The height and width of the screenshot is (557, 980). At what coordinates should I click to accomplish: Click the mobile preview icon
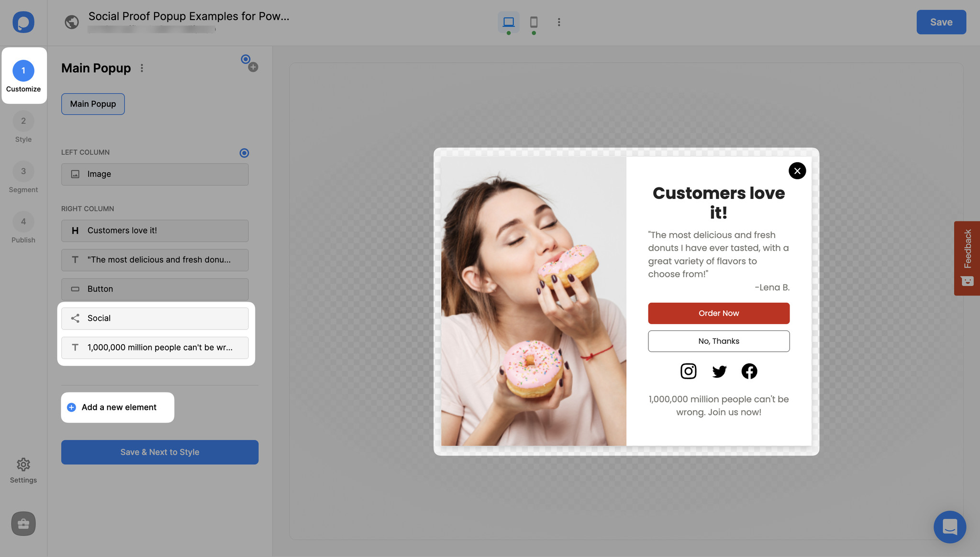coord(533,21)
